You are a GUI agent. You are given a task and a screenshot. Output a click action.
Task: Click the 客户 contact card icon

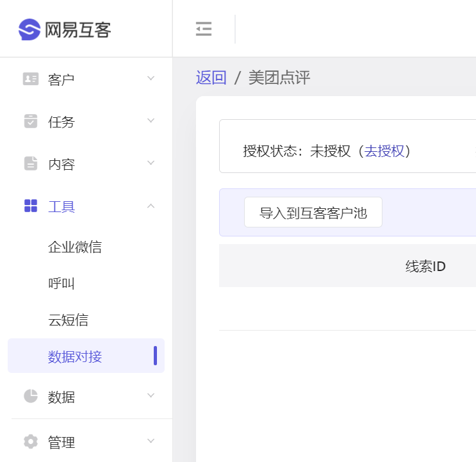click(31, 79)
